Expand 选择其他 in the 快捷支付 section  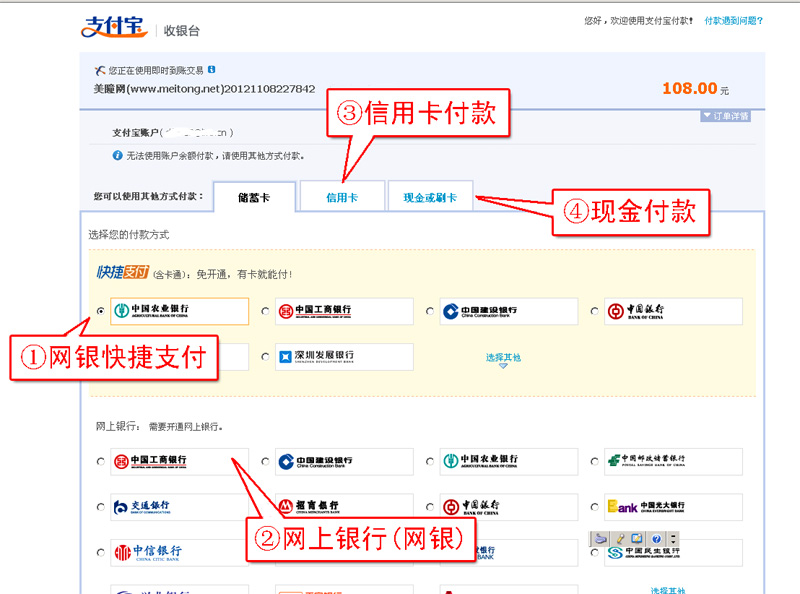[x=503, y=359]
